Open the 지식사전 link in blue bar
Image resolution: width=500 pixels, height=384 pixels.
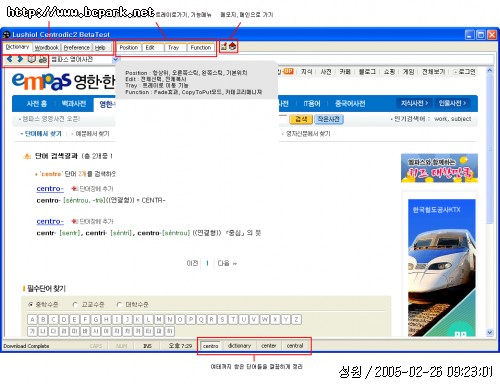414,103
